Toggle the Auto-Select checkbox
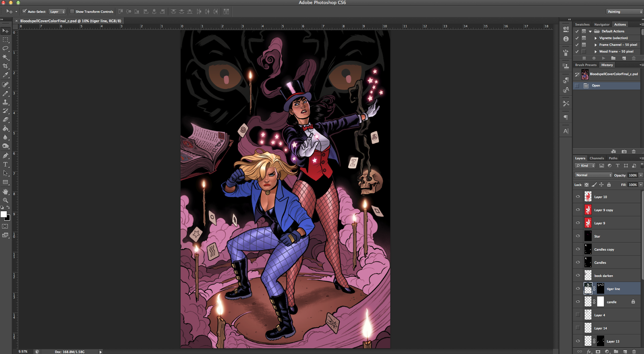The image size is (644, 354). tap(25, 11)
